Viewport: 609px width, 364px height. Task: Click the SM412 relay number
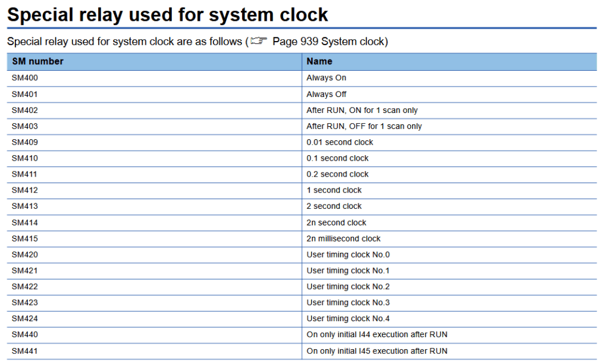coord(25,190)
